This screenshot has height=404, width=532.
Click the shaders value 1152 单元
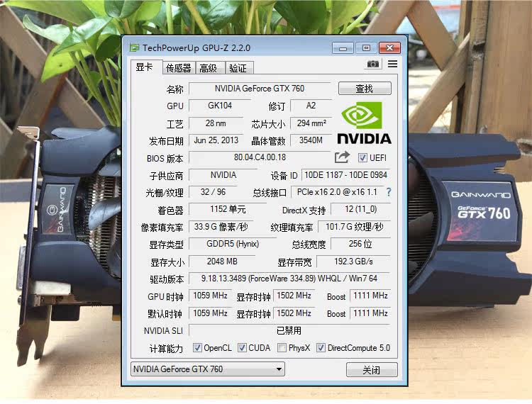click(x=228, y=210)
